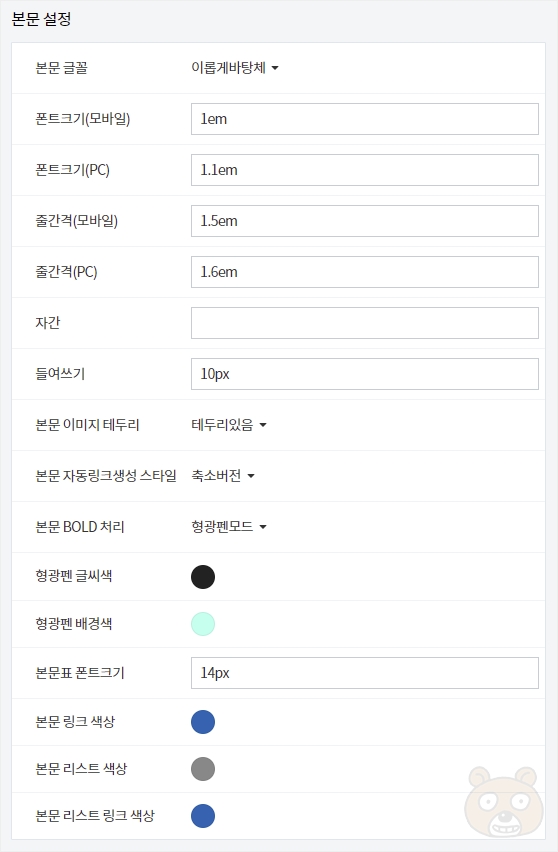Open the 본문 자동링크생성 스타일 dropdown
This screenshot has width=558, height=852.
(x=223, y=476)
